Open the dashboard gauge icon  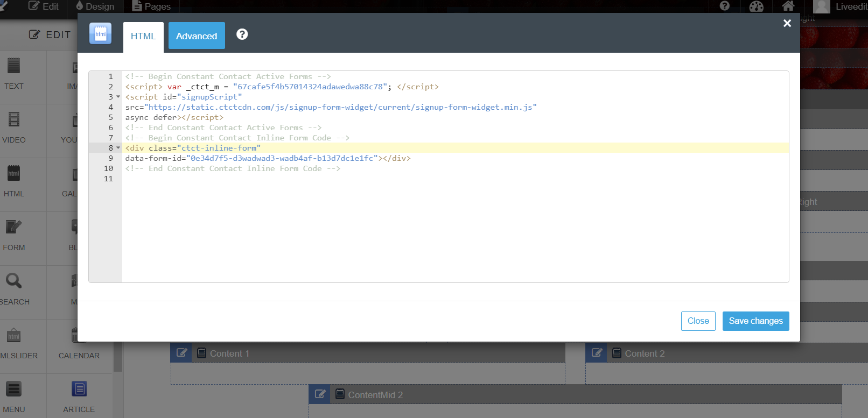756,6
